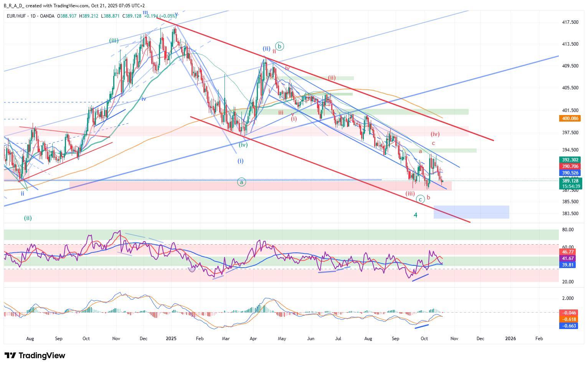Screen dimensions: 588x367
Task: Select the light blue target rectangle zone
Action: pyautogui.click(x=471, y=212)
